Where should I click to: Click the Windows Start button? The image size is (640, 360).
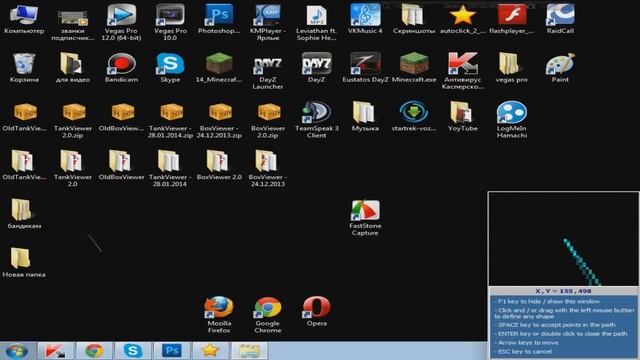pyautogui.click(x=17, y=351)
